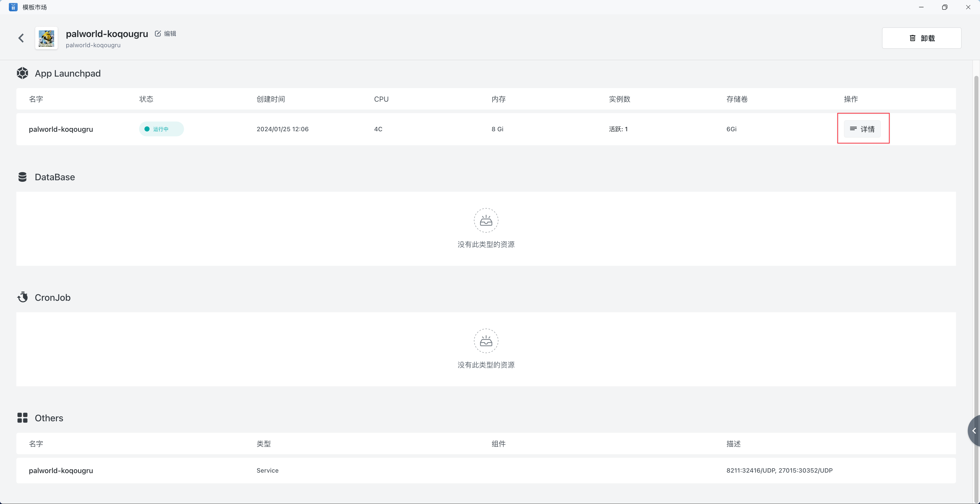Click the memory value 8 Gi
The image size is (980, 504).
[x=497, y=129]
